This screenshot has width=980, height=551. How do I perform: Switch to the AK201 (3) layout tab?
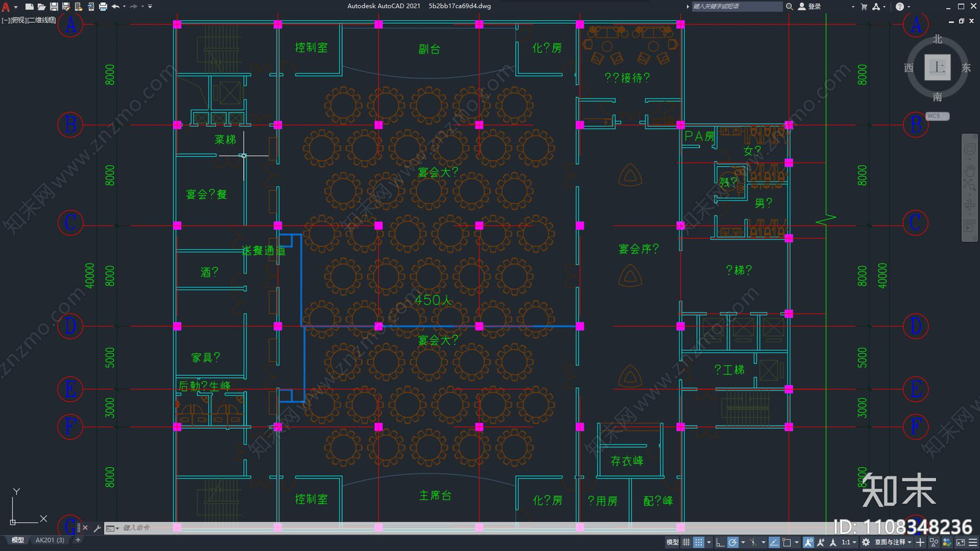50,540
